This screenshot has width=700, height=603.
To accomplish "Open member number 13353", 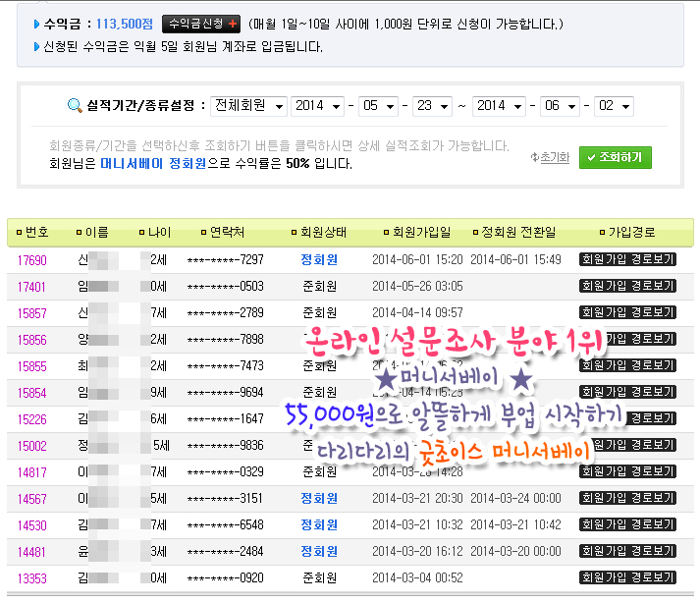I will click(x=32, y=578).
